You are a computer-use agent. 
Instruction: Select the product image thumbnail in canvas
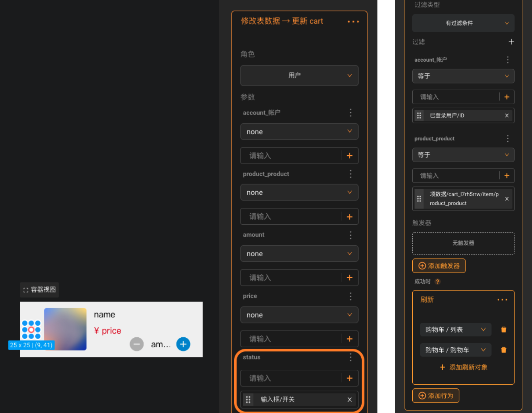(65, 329)
